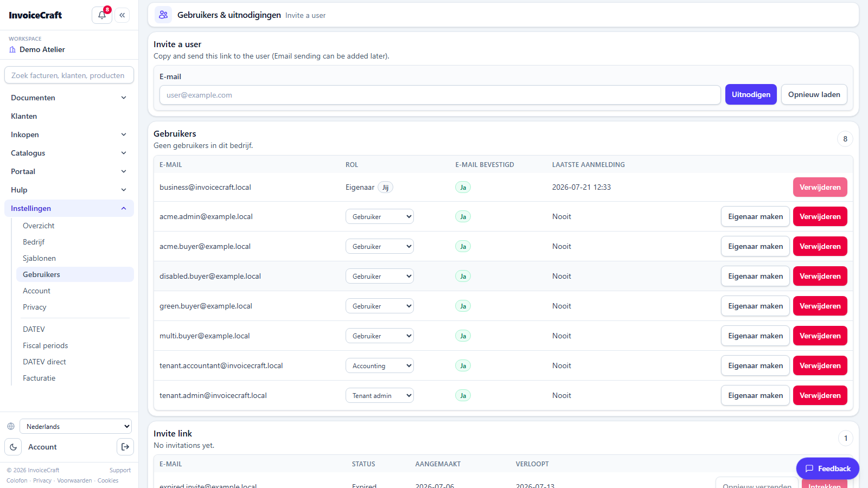Viewport: 868px width, 488px height.
Task: Collapse the sidebar with the double-chevron icon
Action: click(x=122, y=15)
